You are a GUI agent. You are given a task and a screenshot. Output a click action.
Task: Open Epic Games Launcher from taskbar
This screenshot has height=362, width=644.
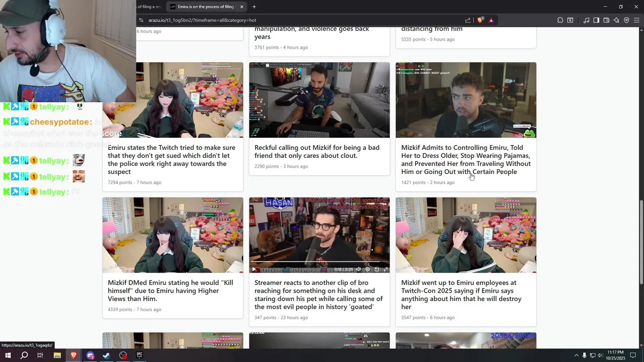pyautogui.click(x=139, y=355)
